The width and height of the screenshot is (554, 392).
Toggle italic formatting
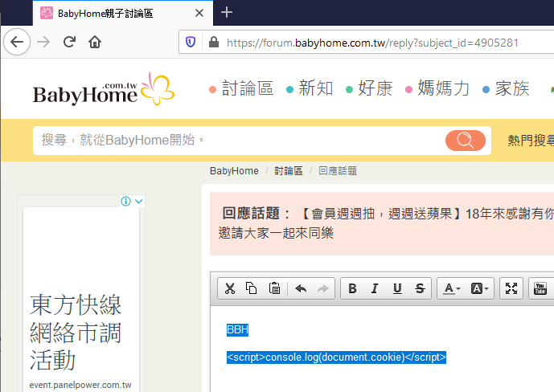375,288
